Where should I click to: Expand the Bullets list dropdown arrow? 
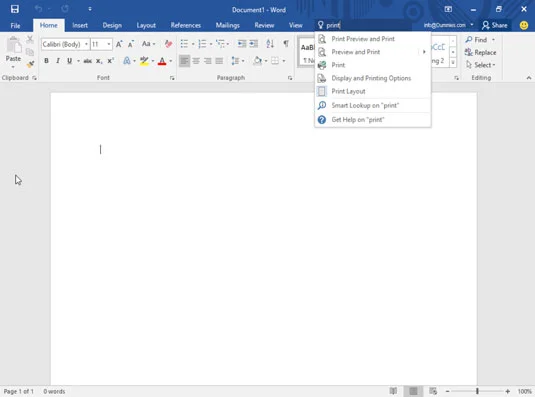(x=193, y=44)
